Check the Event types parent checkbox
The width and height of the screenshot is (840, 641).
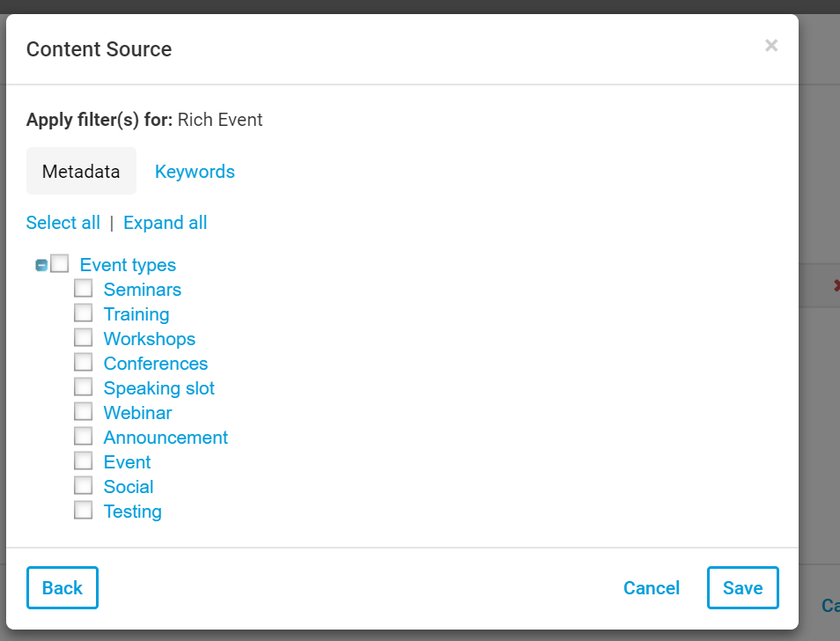coord(59,264)
